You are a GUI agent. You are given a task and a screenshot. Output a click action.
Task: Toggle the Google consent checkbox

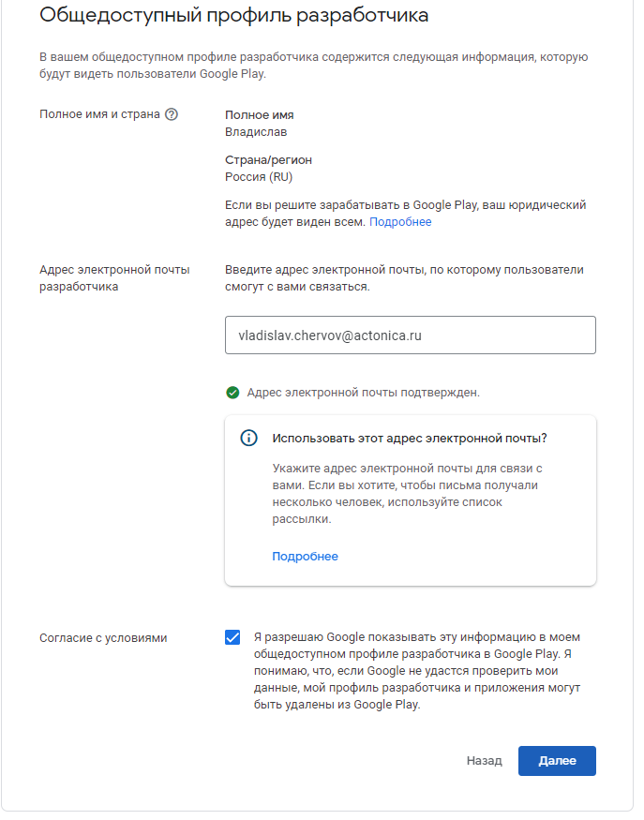click(x=232, y=637)
